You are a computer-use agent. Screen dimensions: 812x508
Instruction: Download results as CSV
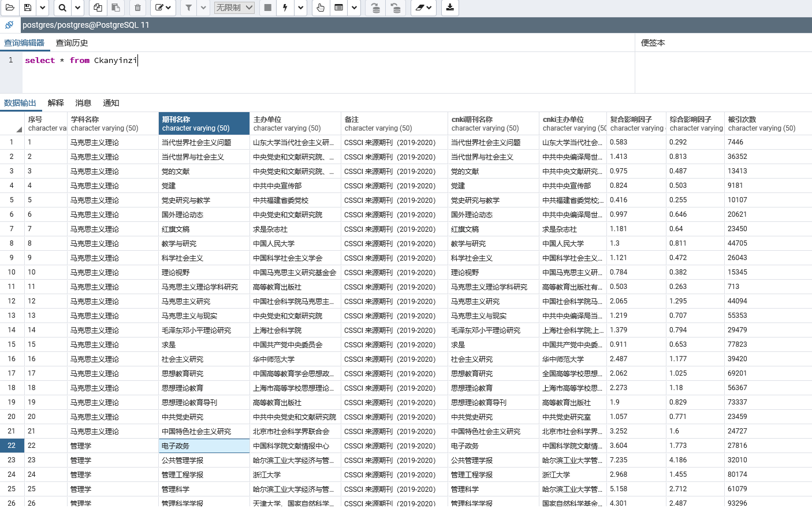coord(450,8)
